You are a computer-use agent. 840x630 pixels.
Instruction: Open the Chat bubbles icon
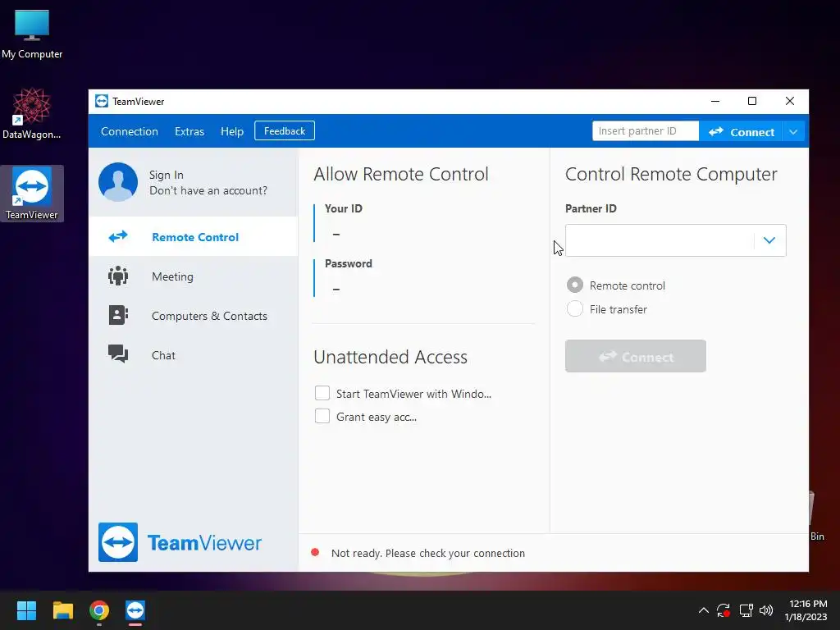pyautogui.click(x=118, y=354)
